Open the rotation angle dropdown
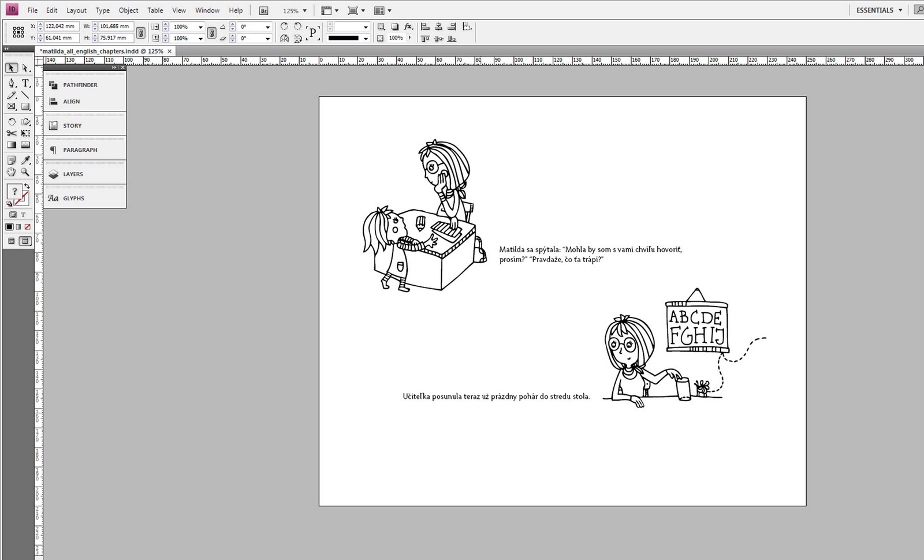The width and height of the screenshot is (924, 560). click(x=267, y=27)
